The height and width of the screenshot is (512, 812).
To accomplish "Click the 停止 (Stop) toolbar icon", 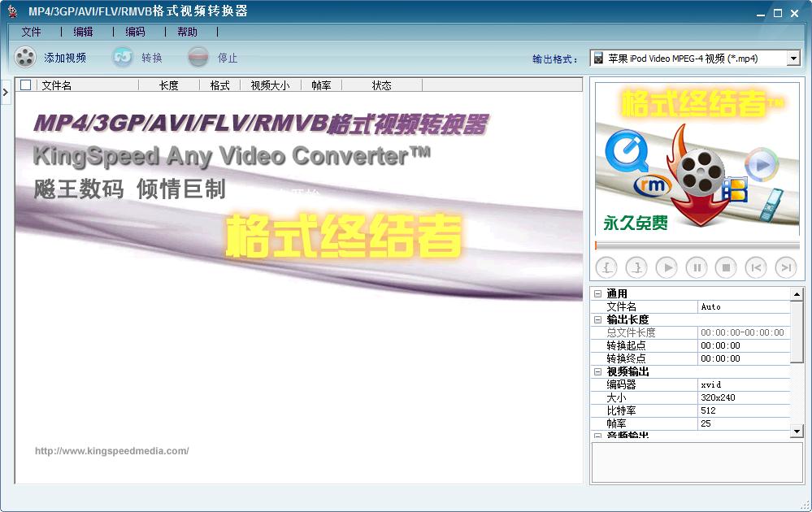I will click(x=198, y=57).
